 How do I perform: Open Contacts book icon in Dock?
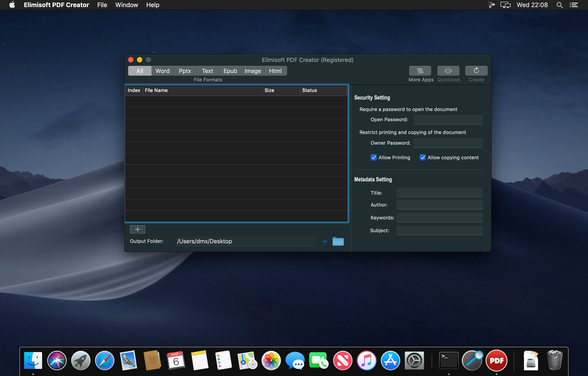(152, 360)
